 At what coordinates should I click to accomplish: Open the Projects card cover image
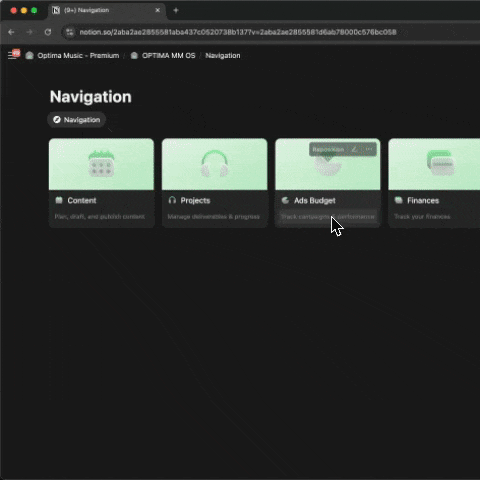pyautogui.click(x=215, y=164)
